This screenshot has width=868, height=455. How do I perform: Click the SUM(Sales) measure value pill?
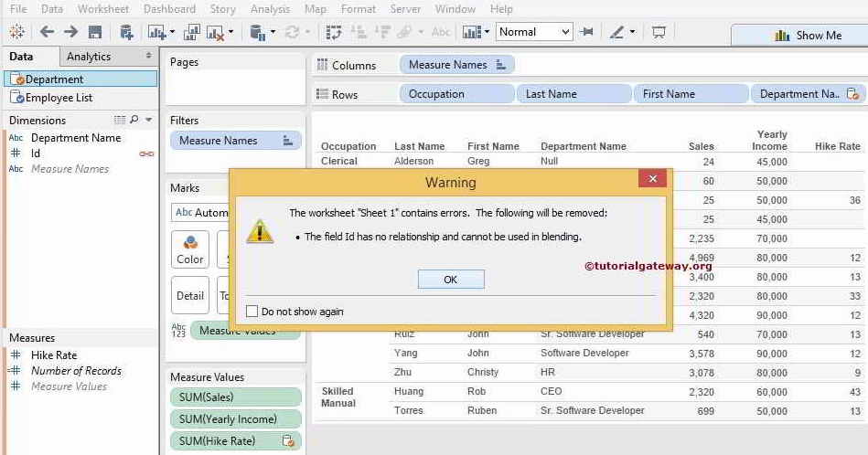pos(235,397)
